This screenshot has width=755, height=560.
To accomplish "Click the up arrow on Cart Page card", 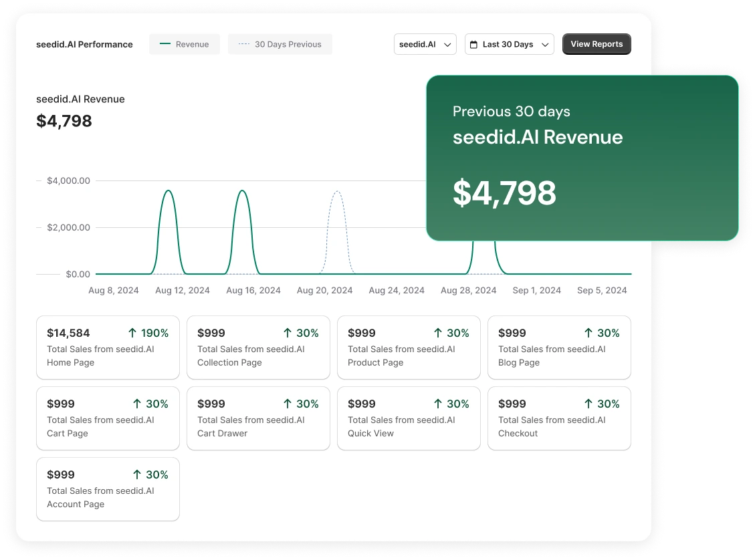I will coord(137,404).
